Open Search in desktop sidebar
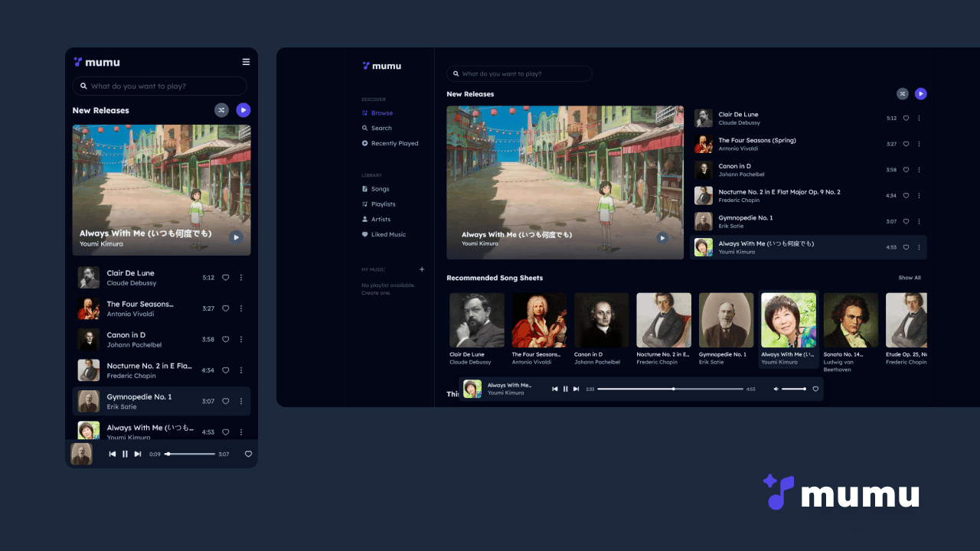This screenshot has height=551, width=980. pos(377,128)
